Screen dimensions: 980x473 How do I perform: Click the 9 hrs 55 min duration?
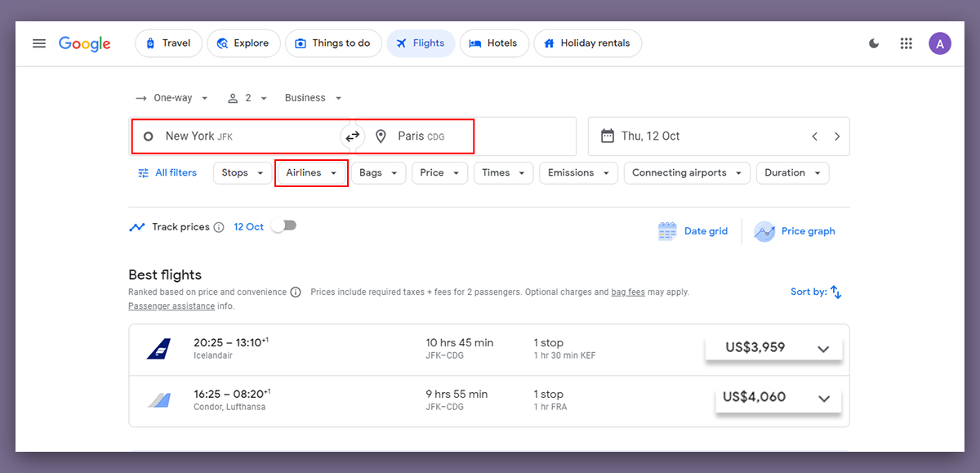(x=457, y=394)
